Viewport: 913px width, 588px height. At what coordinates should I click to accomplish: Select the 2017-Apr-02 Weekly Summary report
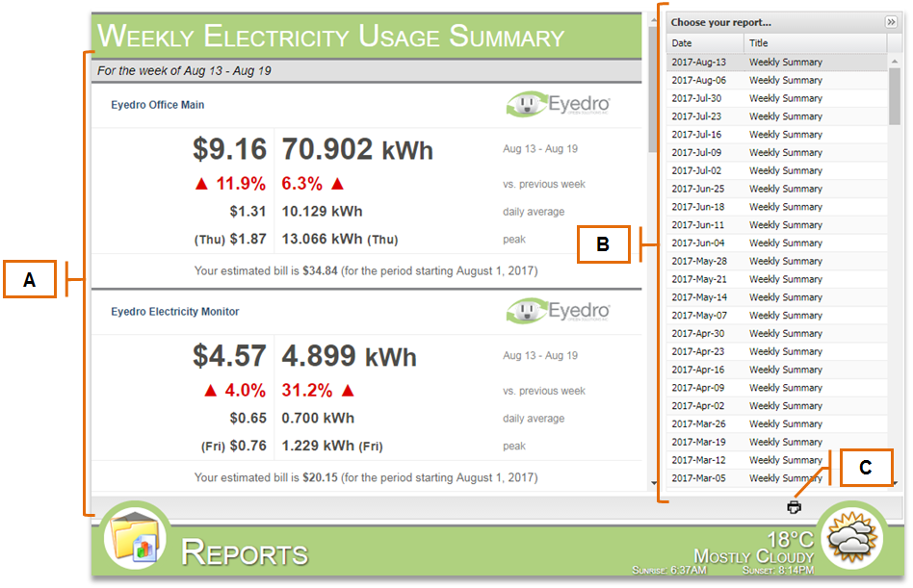(x=777, y=405)
